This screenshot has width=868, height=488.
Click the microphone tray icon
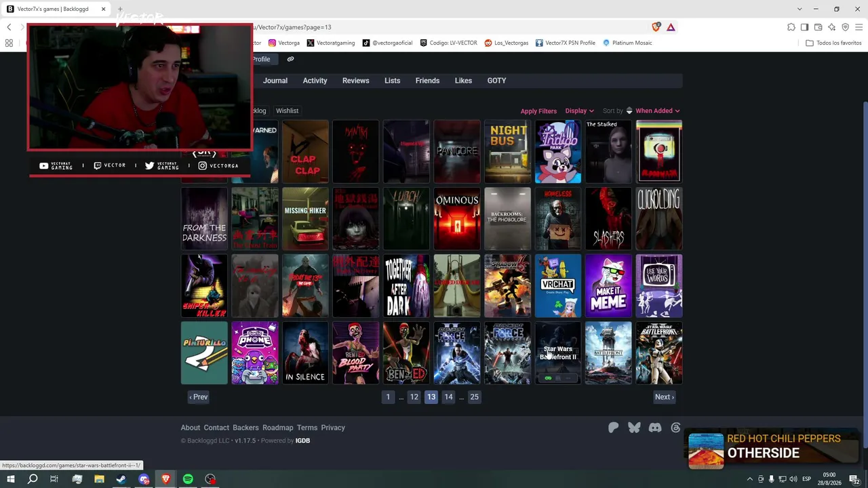771,479
